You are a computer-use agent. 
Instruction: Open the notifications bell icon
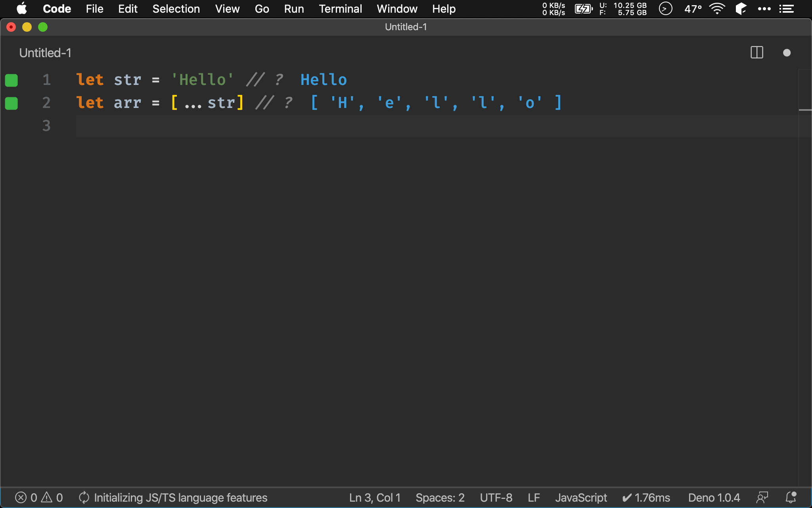pyautogui.click(x=791, y=498)
